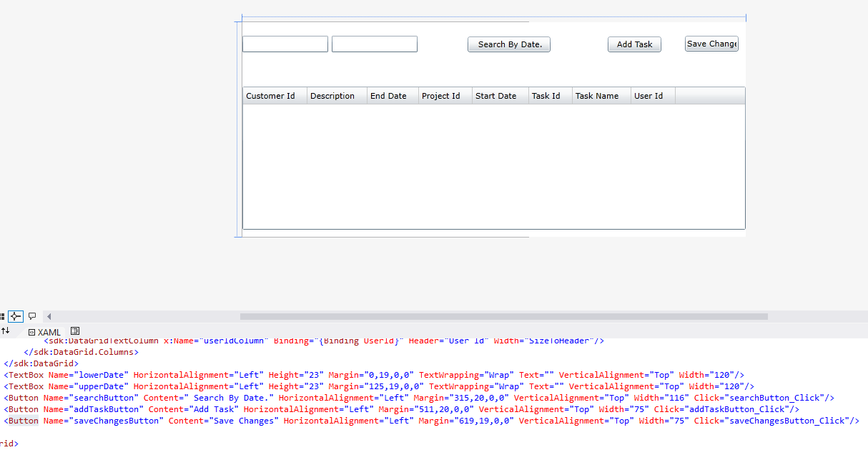The image size is (868, 450).
Task: Click the Project Id column header
Action: click(x=445, y=96)
